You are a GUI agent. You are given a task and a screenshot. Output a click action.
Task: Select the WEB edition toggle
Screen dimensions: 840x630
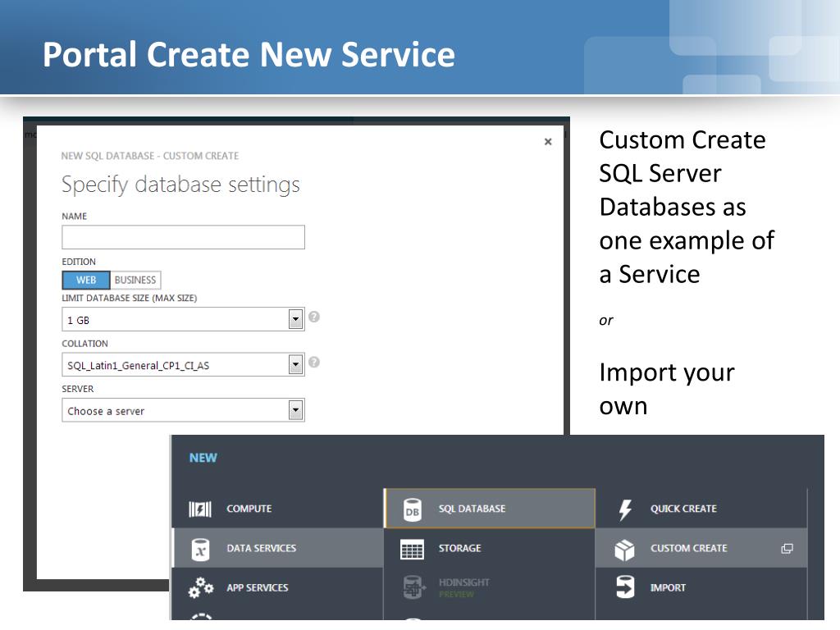86,280
